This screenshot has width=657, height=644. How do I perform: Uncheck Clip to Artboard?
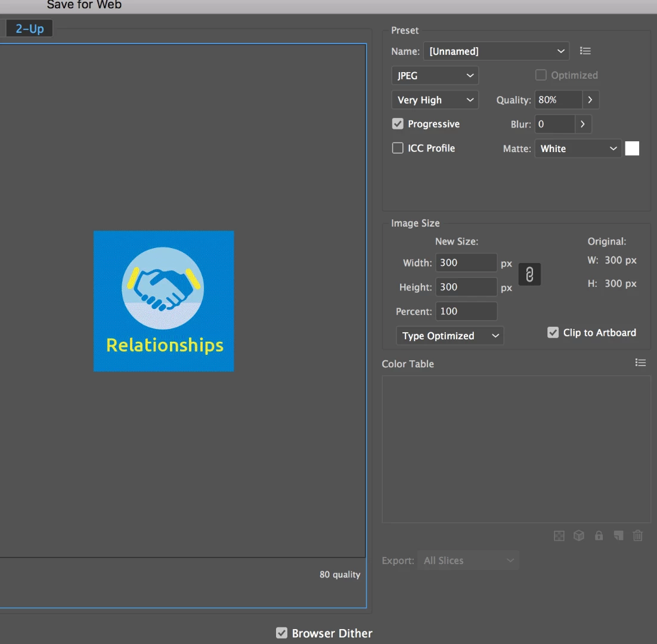coord(553,332)
